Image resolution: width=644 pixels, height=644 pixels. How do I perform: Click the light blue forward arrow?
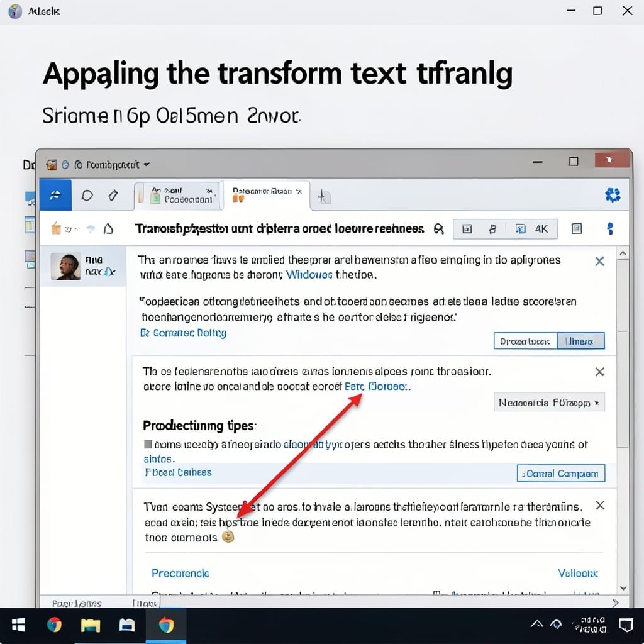coord(91,229)
